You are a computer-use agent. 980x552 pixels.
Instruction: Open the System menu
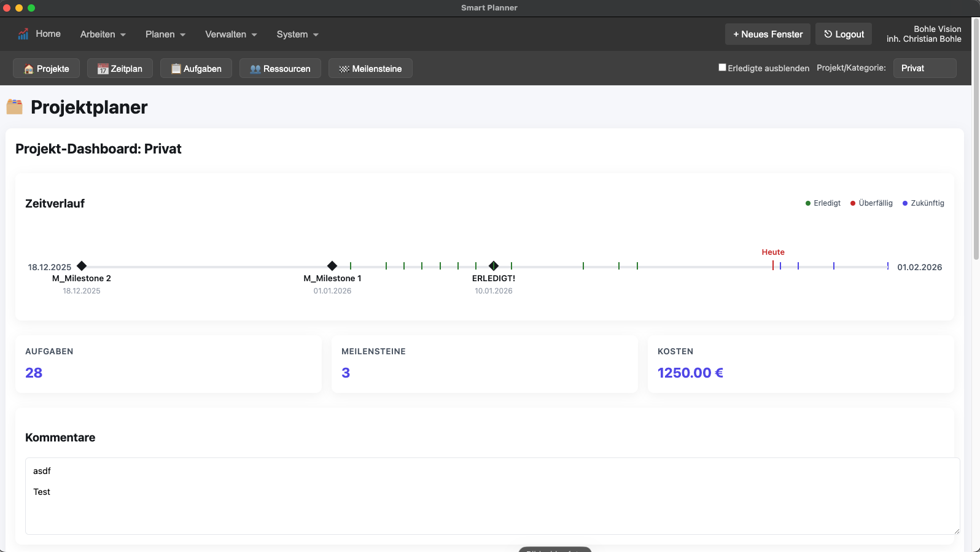[x=297, y=34]
